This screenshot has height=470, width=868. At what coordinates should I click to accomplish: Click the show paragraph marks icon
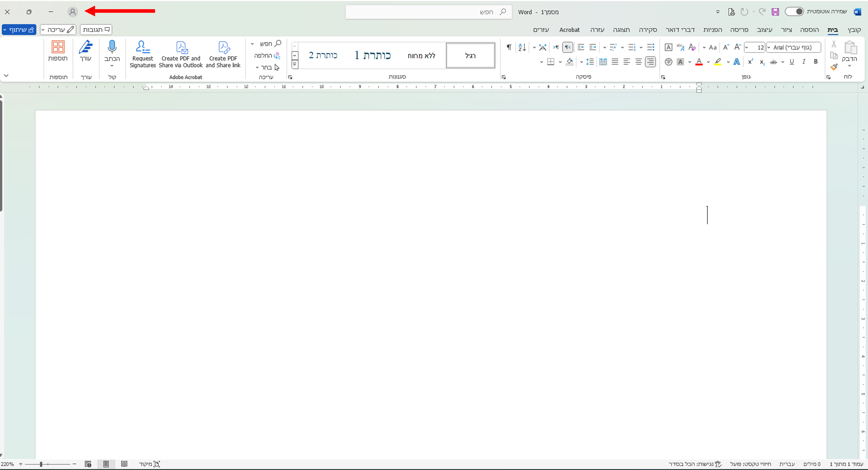pyautogui.click(x=509, y=47)
